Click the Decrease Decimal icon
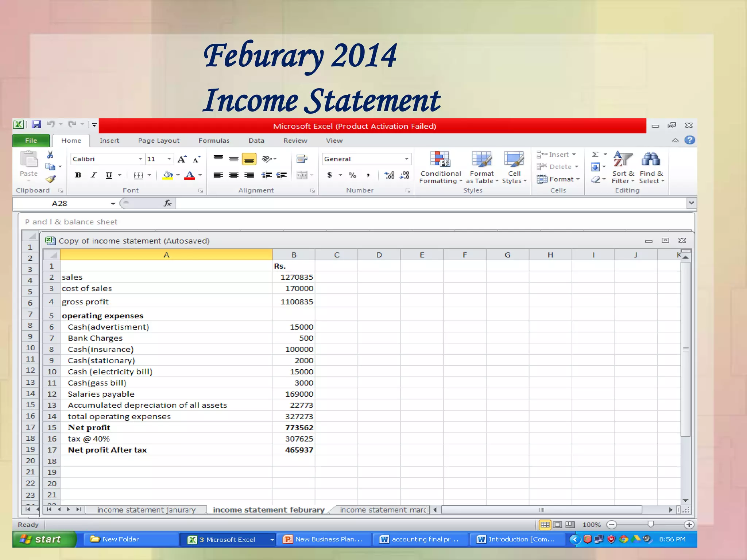This screenshot has width=747, height=560. (x=405, y=175)
